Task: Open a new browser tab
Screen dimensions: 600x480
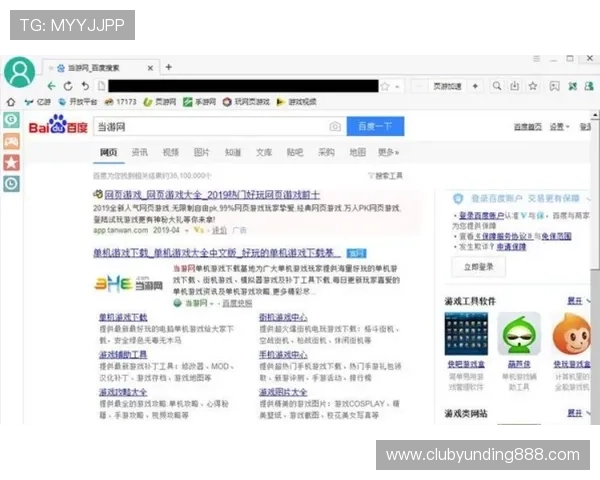Action: click(x=168, y=67)
